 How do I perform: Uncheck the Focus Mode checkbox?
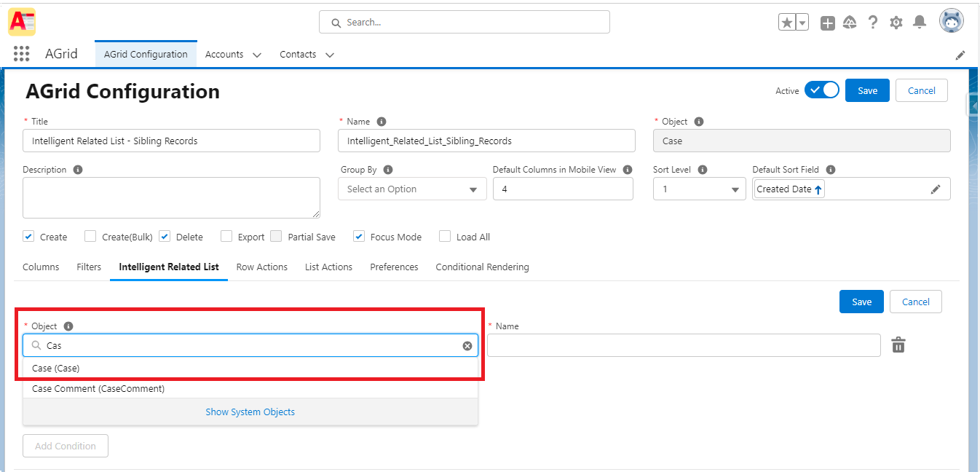[359, 236]
